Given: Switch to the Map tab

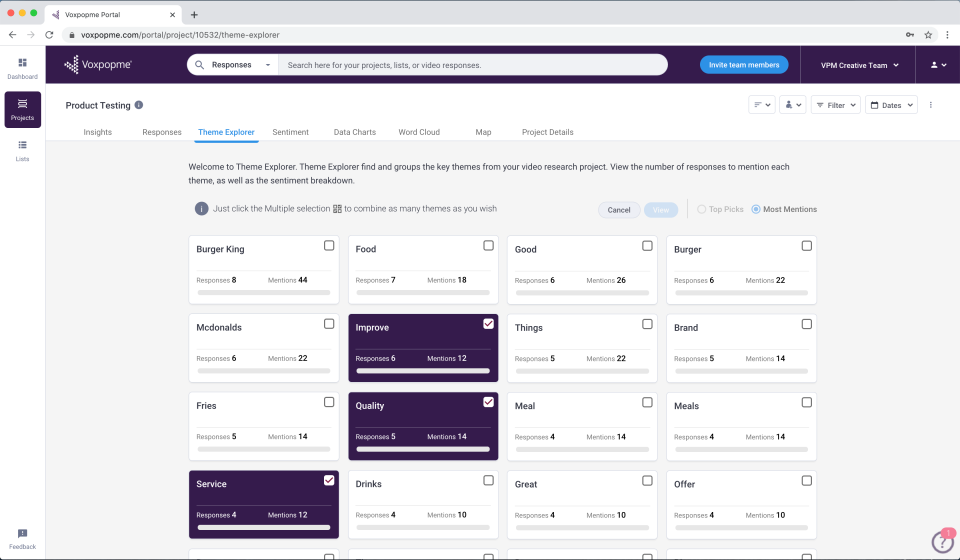Looking at the screenshot, I should [x=483, y=132].
